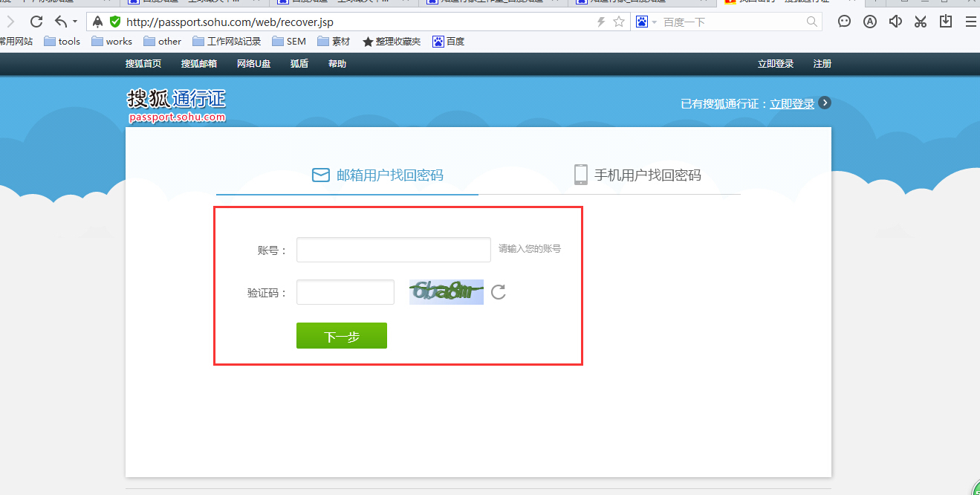The image size is (980, 495).
Task: Open the works bookmark folder
Action: coord(112,42)
